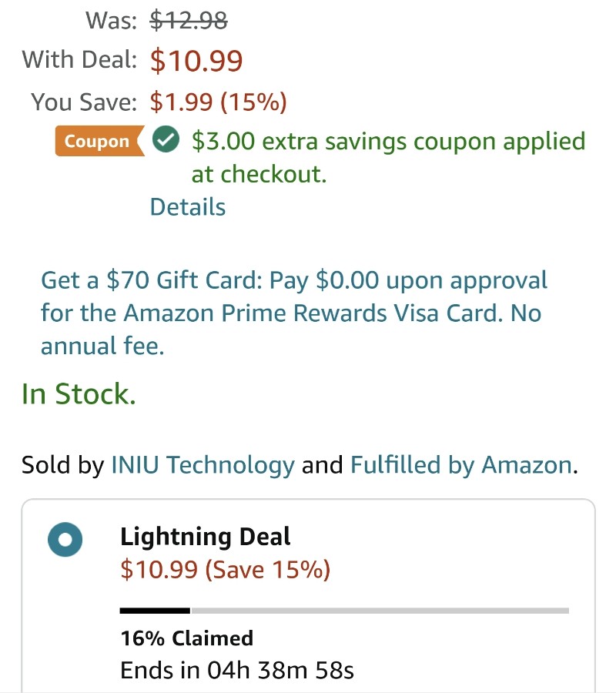This screenshot has height=693, width=616.
Task: Click the You Save label
Action: point(84,102)
